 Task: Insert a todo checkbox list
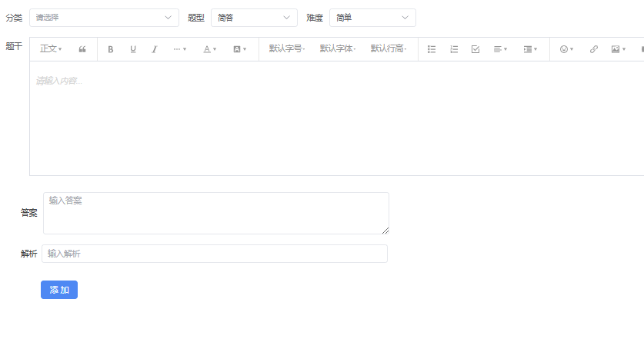click(475, 49)
